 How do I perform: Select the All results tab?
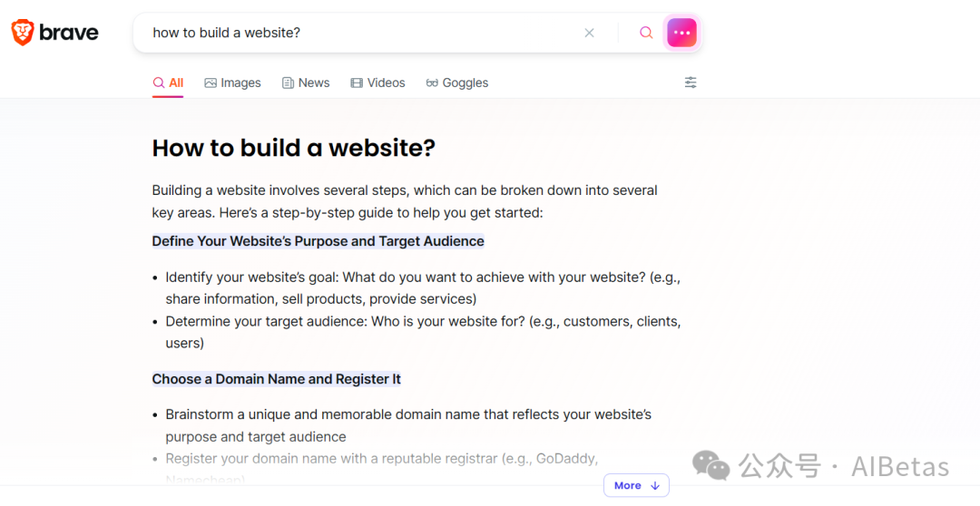168,83
